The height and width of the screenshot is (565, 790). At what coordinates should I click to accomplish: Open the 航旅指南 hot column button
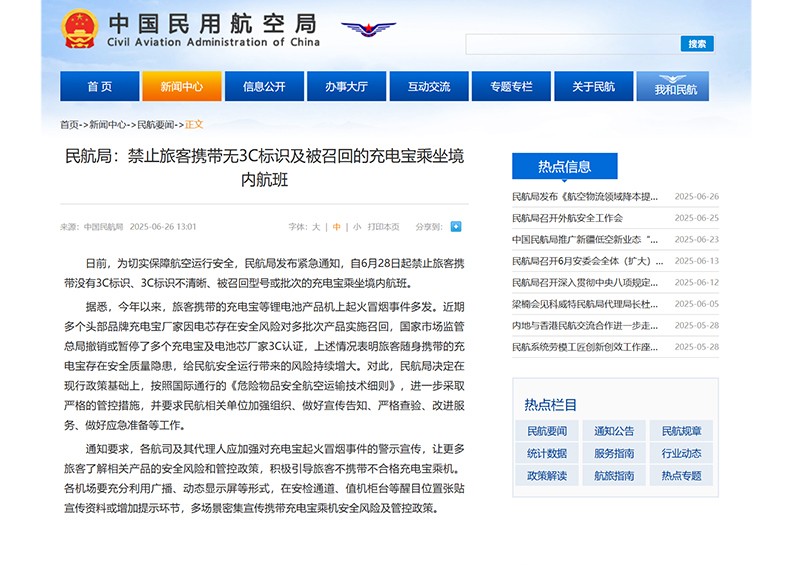click(x=614, y=475)
